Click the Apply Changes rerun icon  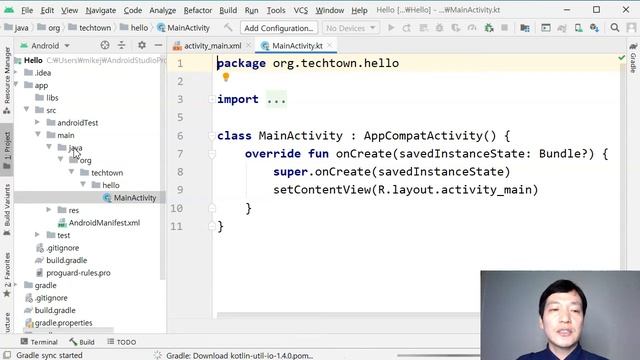pos(407,28)
